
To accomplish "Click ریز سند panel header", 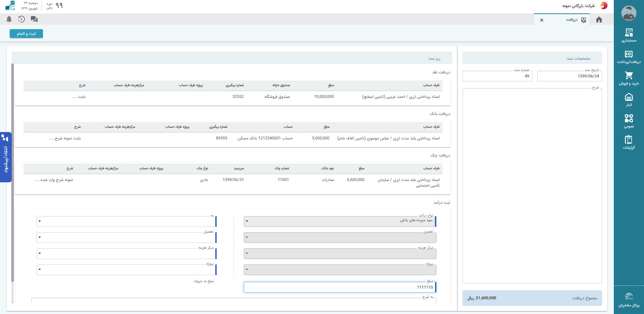I will pyautogui.click(x=232, y=58).
